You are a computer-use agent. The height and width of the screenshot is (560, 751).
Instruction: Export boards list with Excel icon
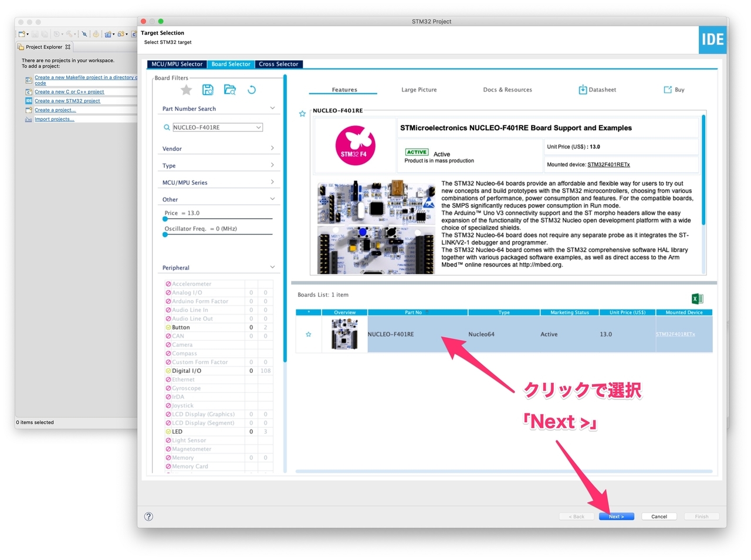coord(697,298)
